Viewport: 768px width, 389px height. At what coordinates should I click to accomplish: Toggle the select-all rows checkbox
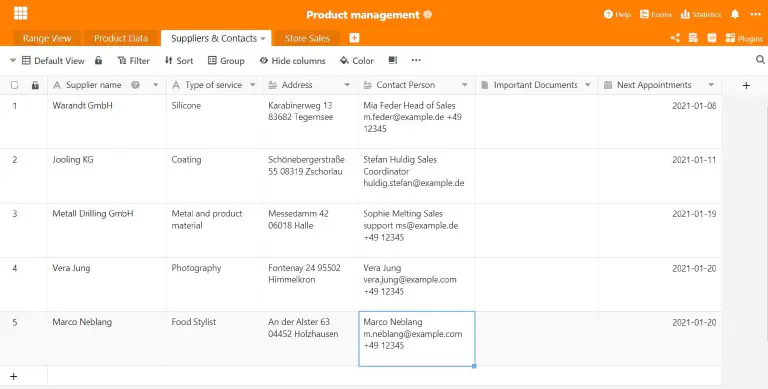click(x=15, y=85)
